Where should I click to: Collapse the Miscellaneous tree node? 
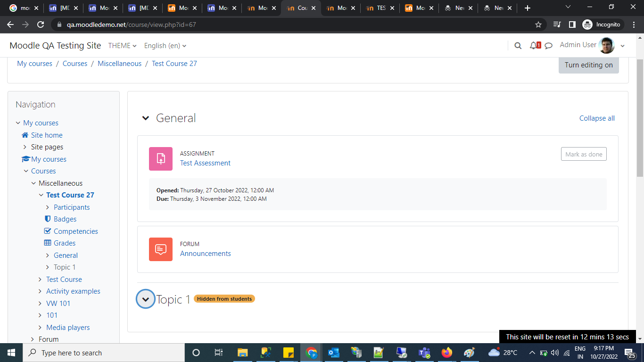pos(33,183)
